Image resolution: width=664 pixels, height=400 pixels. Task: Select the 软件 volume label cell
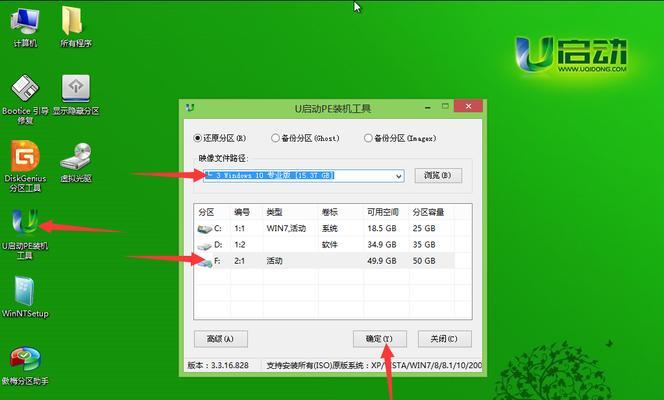click(329, 245)
